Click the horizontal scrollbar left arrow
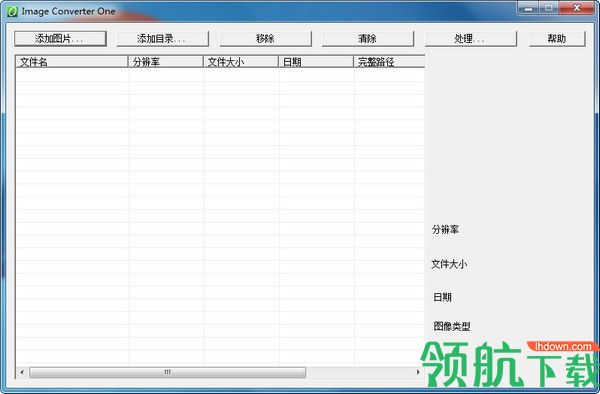The height and width of the screenshot is (394, 600). (22, 372)
